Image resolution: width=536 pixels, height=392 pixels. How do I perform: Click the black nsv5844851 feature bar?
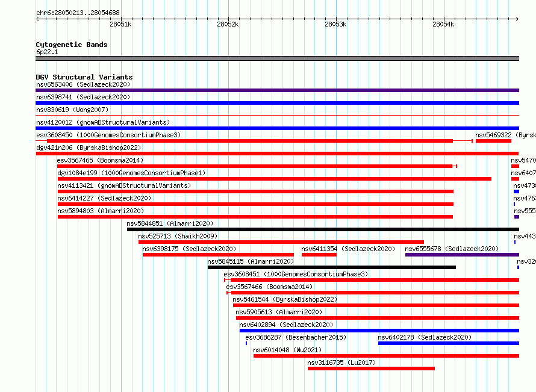click(x=323, y=229)
